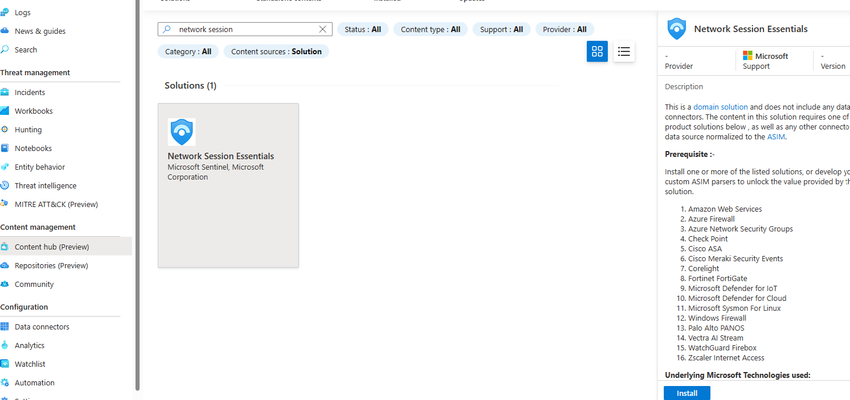
Task: Clear the network session search text
Action: pyautogui.click(x=323, y=29)
